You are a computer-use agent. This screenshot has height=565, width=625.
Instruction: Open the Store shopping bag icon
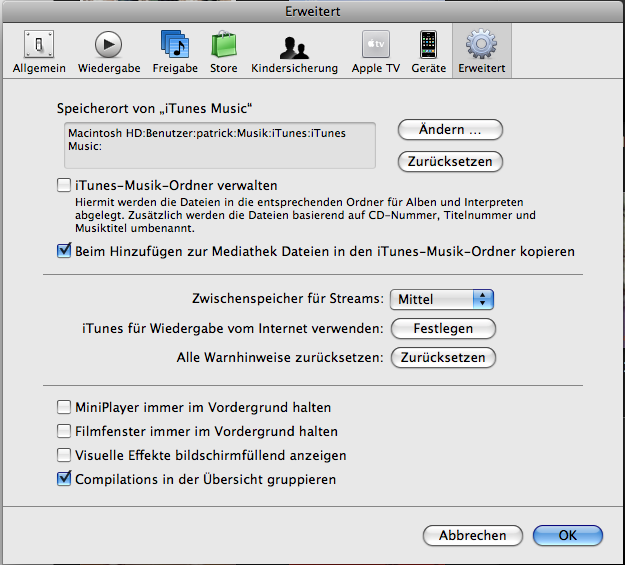(x=224, y=43)
